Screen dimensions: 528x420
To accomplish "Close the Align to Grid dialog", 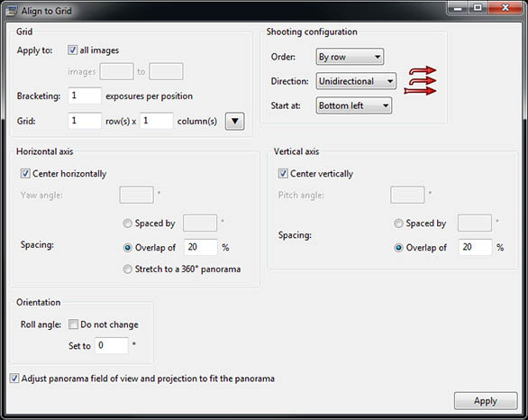I will (x=505, y=8).
